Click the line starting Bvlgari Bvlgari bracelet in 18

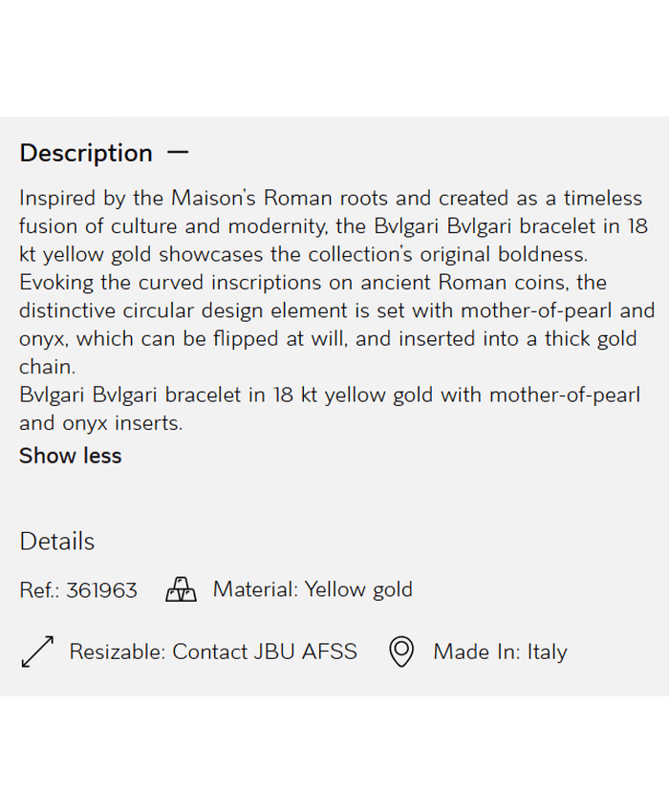coord(330,395)
